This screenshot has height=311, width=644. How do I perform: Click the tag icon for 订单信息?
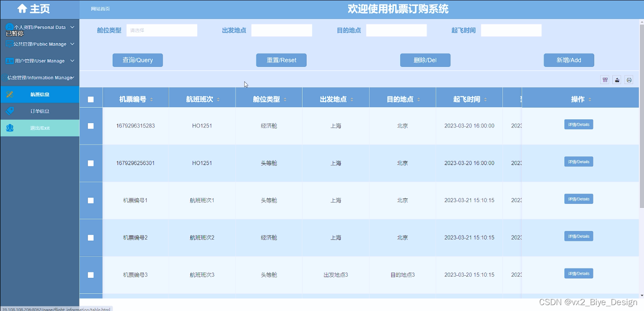pos(10,111)
